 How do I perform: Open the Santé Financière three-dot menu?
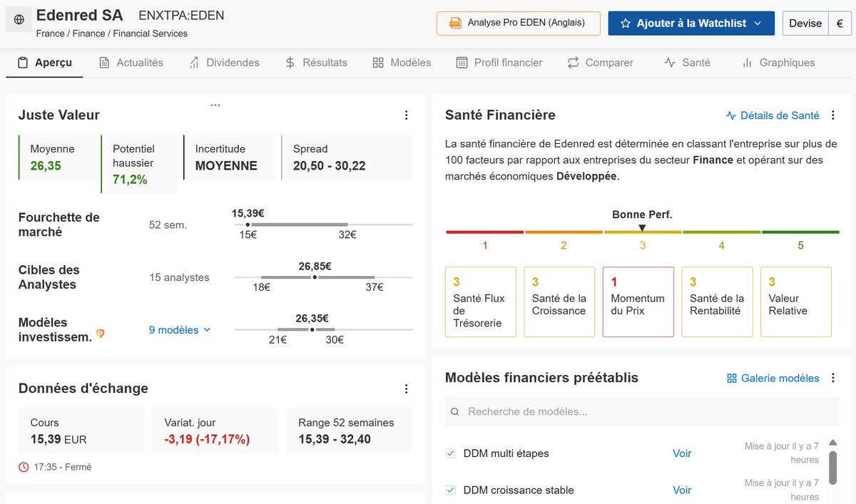(x=833, y=115)
